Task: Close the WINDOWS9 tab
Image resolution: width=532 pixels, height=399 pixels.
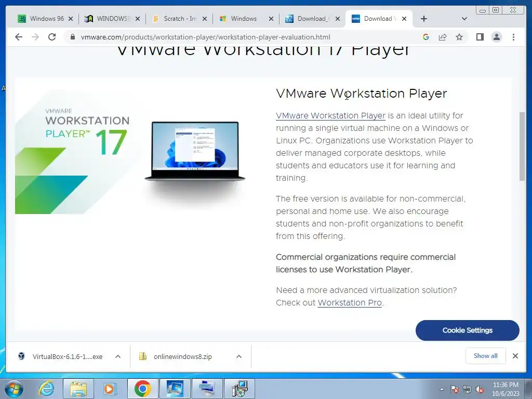Action: 137,19
